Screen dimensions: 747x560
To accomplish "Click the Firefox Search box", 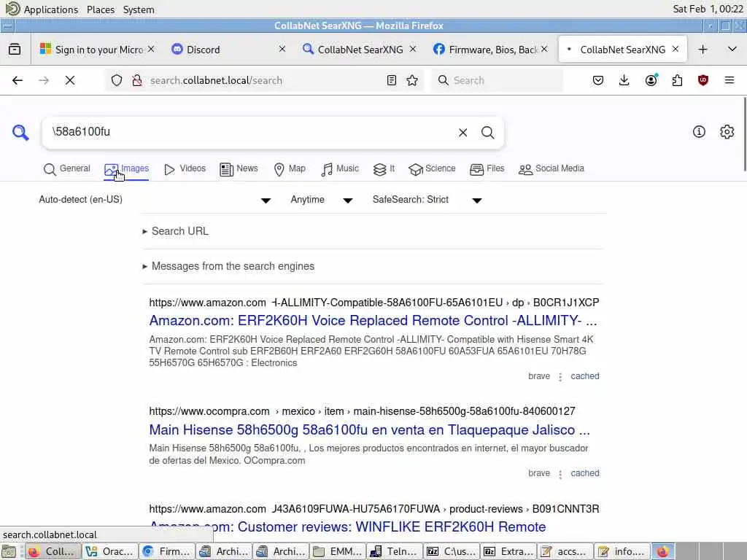I will click(497, 80).
